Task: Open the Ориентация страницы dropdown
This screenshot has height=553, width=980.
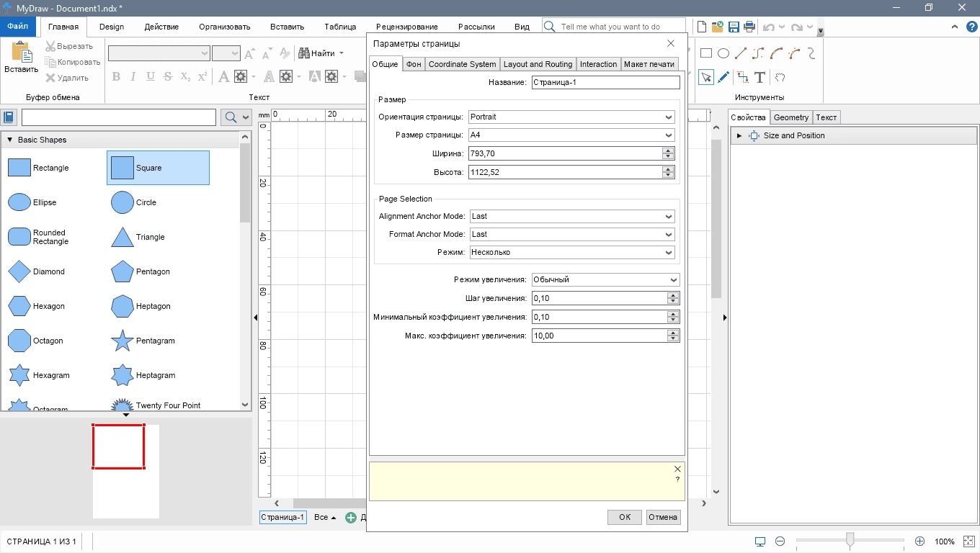Action: point(571,117)
